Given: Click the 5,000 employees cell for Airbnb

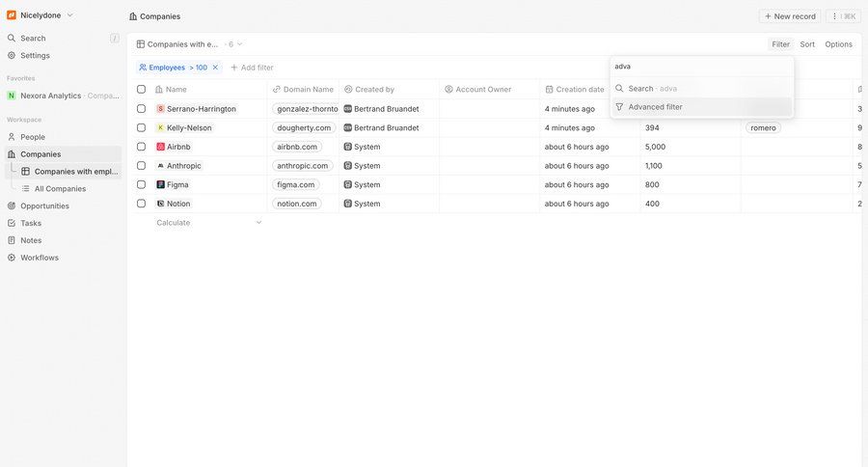Looking at the screenshot, I should coord(691,147).
